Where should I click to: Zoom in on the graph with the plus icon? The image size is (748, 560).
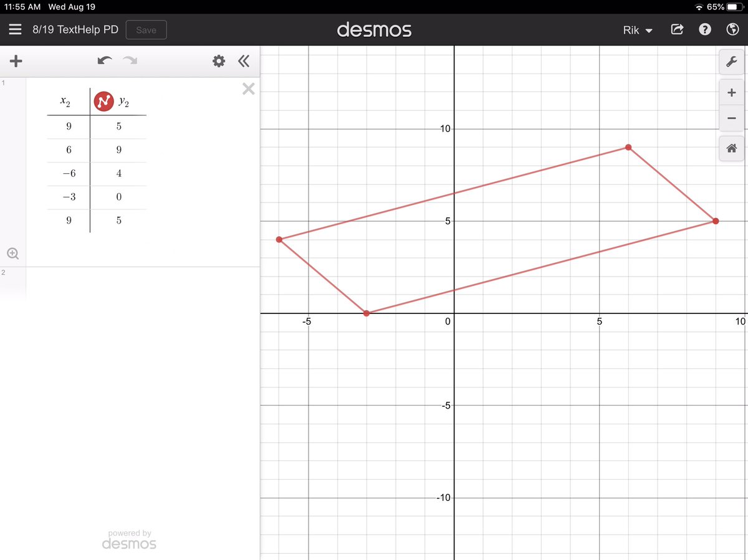coord(731,92)
